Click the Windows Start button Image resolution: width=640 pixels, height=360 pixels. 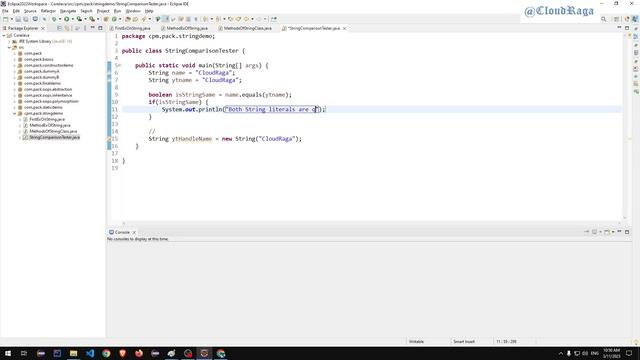[x=8, y=353]
